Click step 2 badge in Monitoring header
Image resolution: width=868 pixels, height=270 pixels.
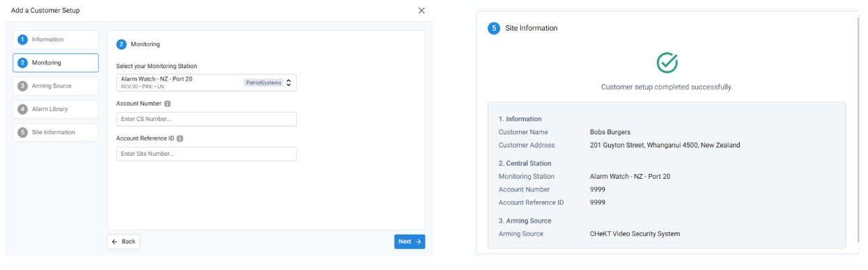pos(122,44)
